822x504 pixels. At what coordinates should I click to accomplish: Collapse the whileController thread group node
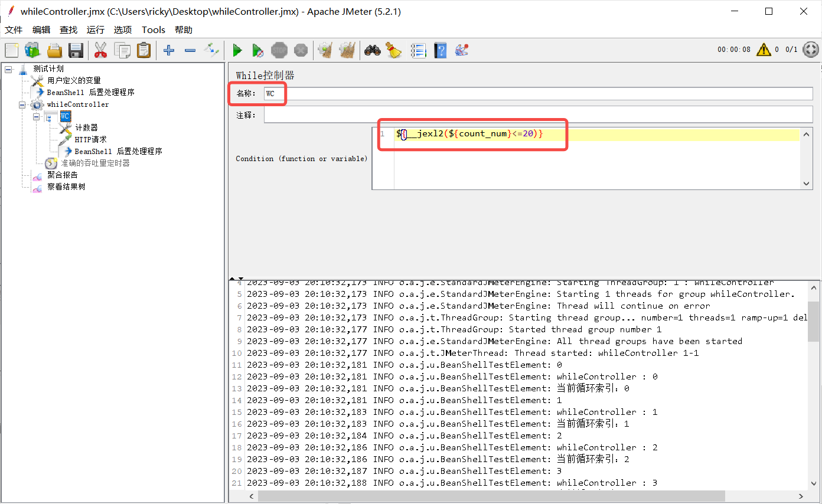(22, 104)
